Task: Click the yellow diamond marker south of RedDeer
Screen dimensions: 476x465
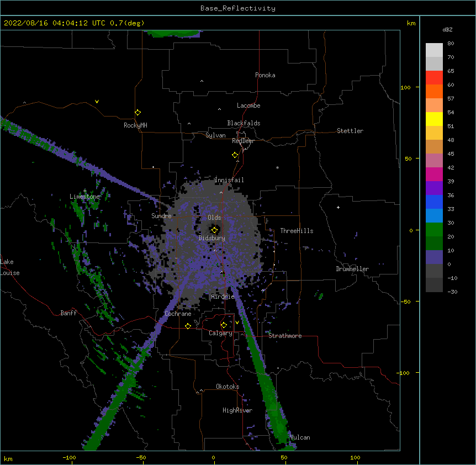Action: pos(235,155)
